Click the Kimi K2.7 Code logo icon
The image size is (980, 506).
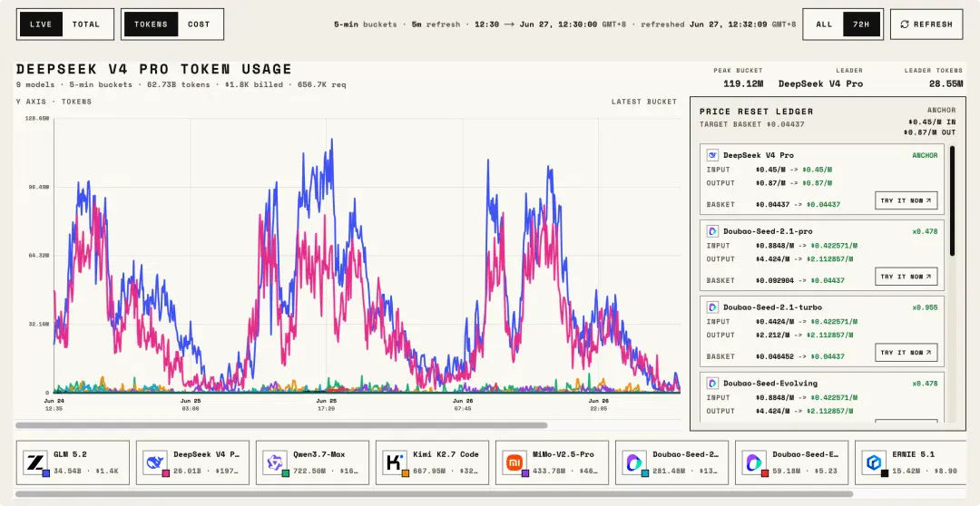pyautogui.click(x=395, y=462)
